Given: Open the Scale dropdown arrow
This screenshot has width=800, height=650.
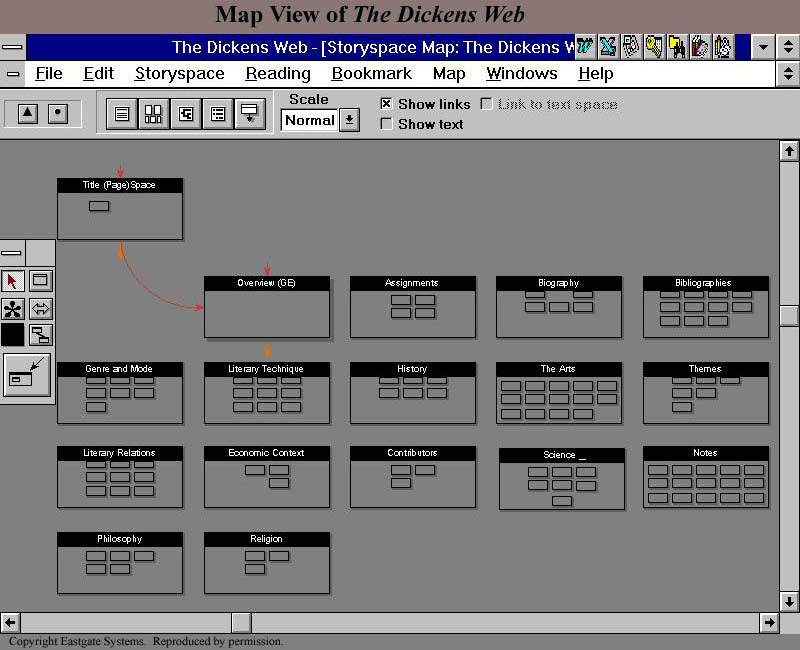Looking at the screenshot, I should coord(349,120).
